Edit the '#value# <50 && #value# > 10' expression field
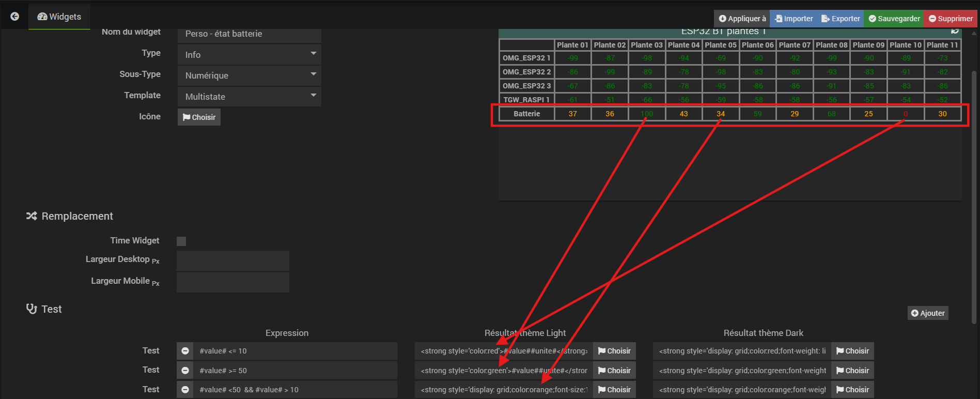Viewport: 980px width, 399px height. (295, 390)
